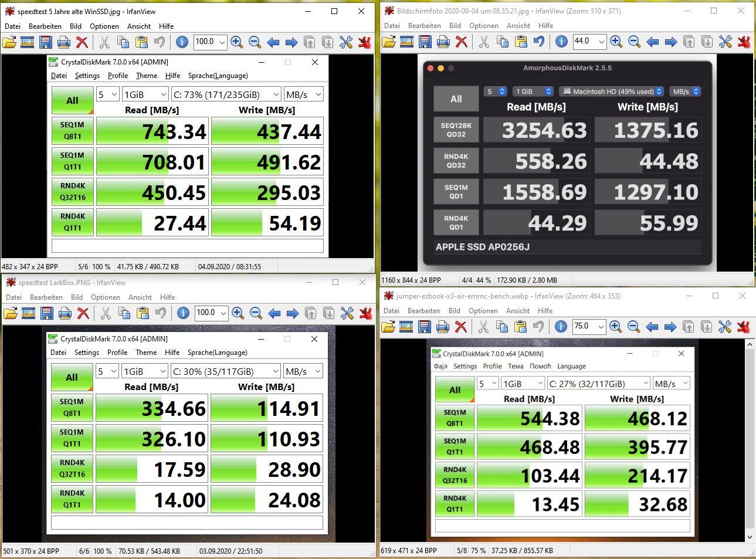Open settings tools icon in Bildschirmfoto window
Screen dimensions: 756x559
click(726, 42)
